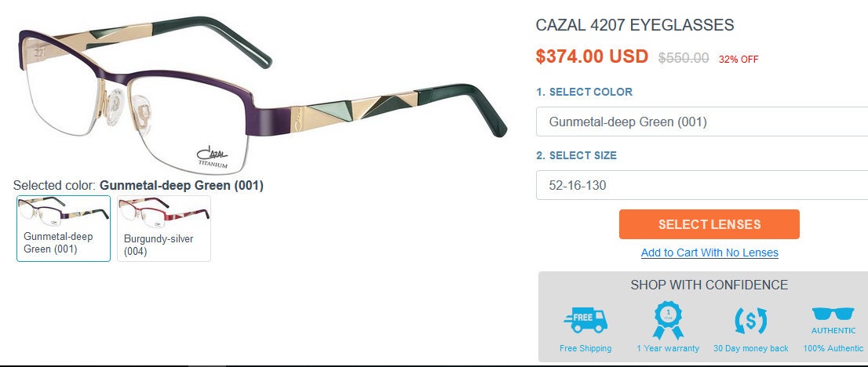Select the Burgundy-silver (004) color thumbnail
Viewport: 868px width, 367px height.
[164, 228]
